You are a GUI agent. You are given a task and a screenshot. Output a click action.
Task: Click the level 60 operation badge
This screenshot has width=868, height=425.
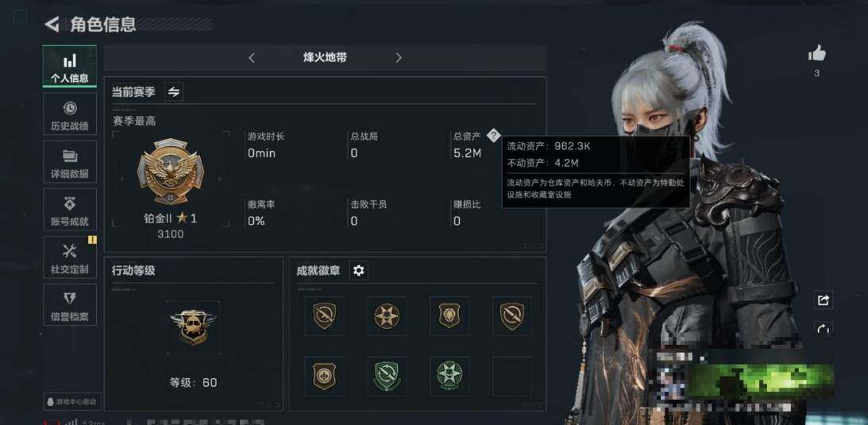(193, 327)
